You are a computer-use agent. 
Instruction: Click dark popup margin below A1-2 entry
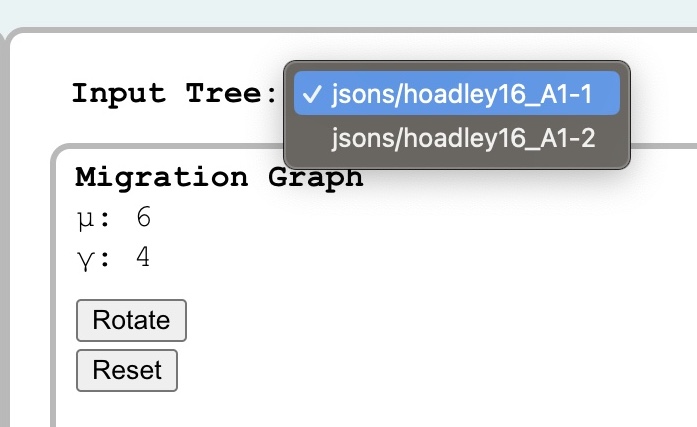[x=457, y=164]
